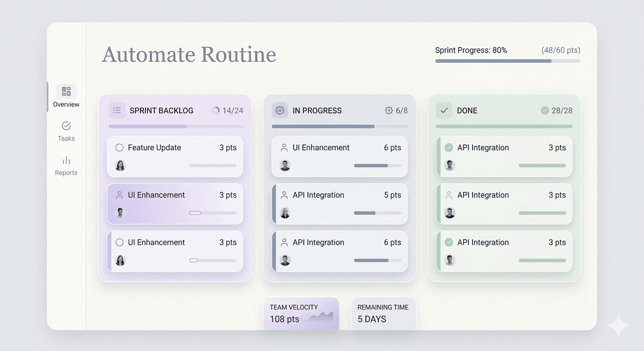Click the Sprint Progress 80% bar
Screen dimensions: 644x351
point(507,61)
